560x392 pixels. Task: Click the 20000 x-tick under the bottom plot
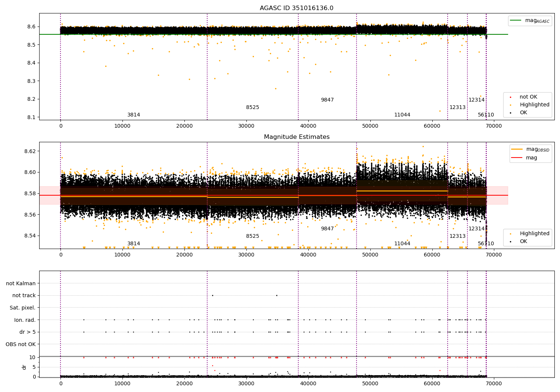[x=184, y=383]
